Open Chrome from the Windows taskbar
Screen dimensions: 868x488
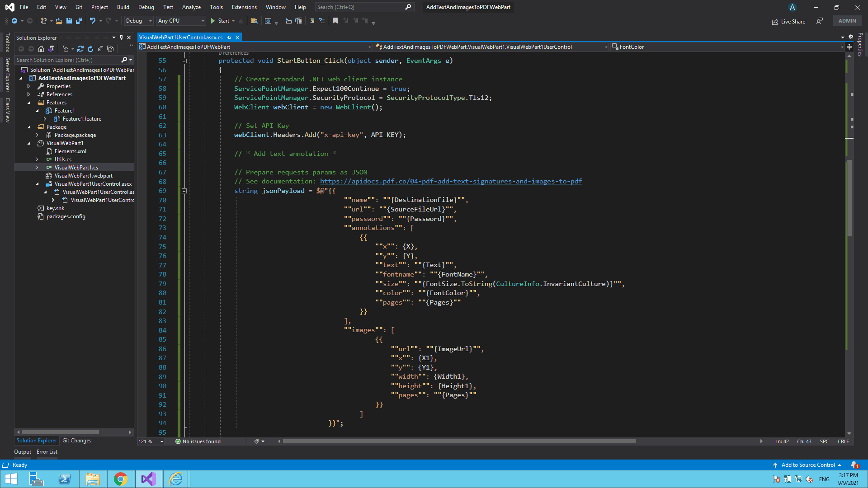(x=121, y=479)
